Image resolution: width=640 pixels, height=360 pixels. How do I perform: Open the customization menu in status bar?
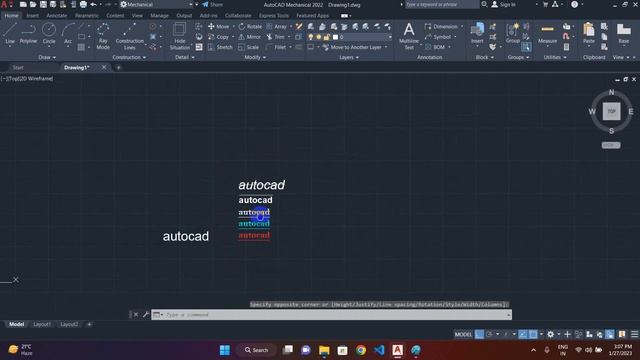click(634, 334)
